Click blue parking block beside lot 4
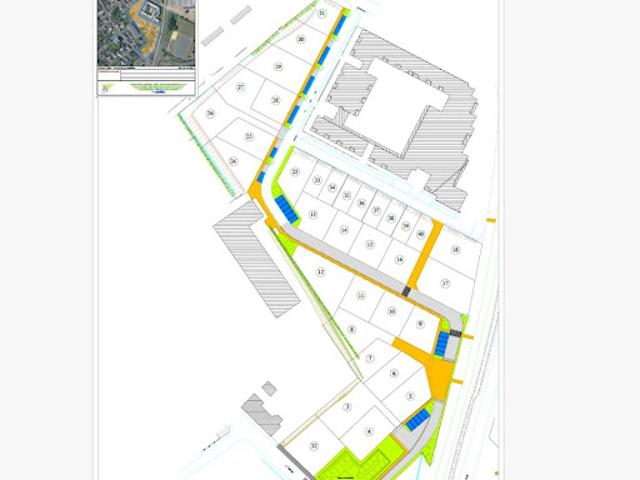 coord(418,420)
